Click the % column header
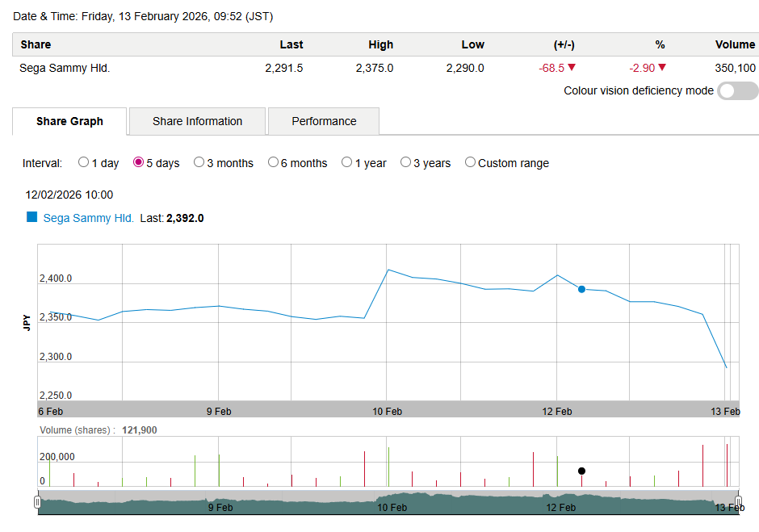The image size is (759, 532). point(660,44)
